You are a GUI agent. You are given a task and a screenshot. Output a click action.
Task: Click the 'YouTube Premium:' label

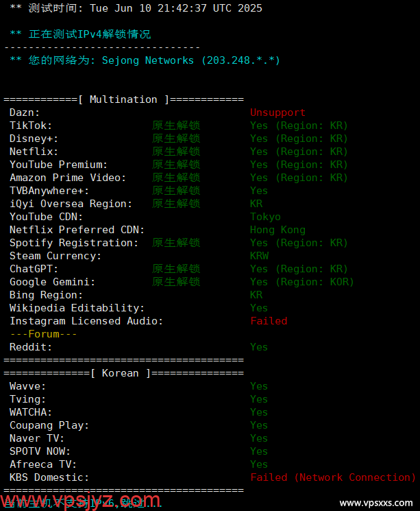[59, 165]
